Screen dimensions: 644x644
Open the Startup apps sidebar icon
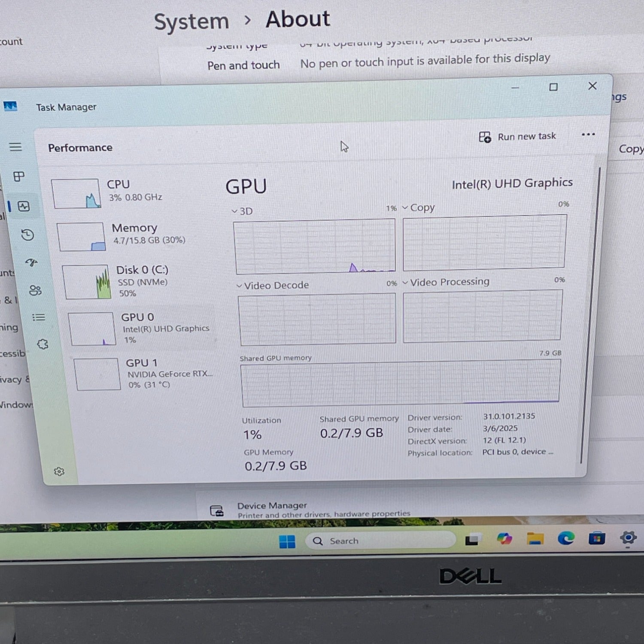click(x=31, y=262)
